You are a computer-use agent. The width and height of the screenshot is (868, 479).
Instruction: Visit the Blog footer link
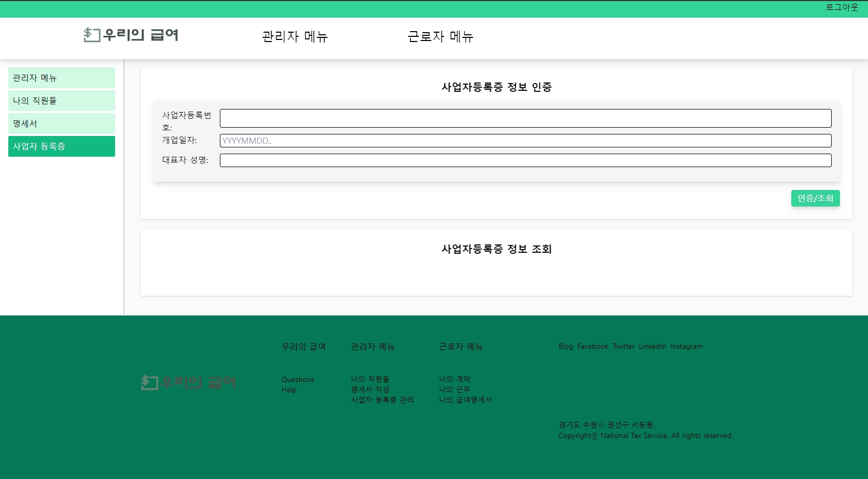(566, 346)
